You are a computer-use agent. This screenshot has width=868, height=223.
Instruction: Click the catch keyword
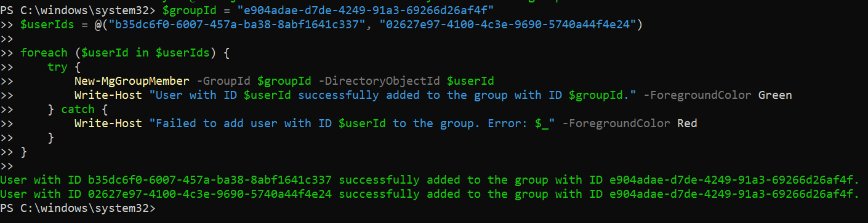pyautogui.click(x=78, y=109)
